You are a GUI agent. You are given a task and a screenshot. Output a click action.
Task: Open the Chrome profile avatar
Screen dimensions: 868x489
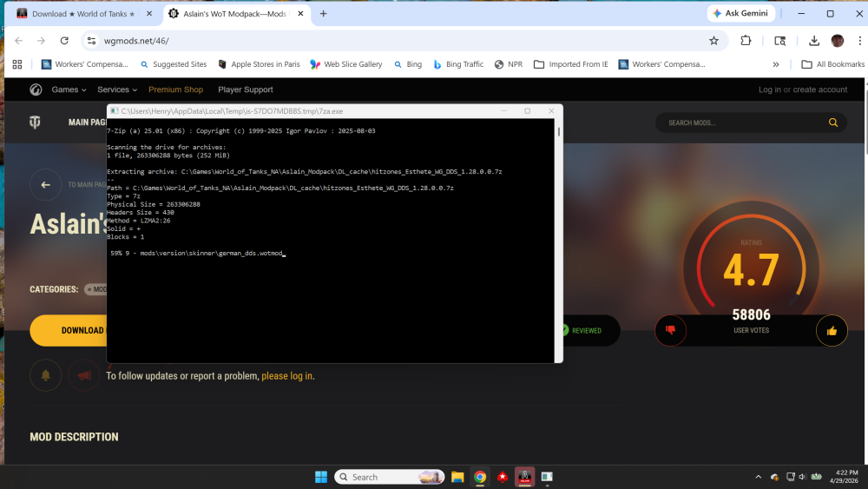click(837, 41)
